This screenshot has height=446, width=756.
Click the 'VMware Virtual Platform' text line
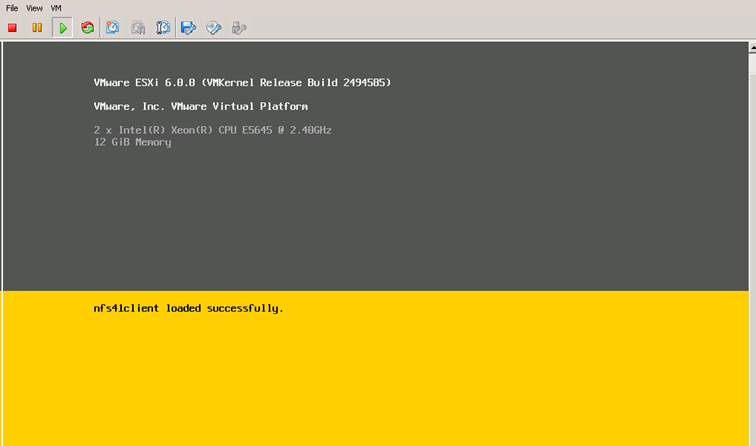(x=201, y=106)
